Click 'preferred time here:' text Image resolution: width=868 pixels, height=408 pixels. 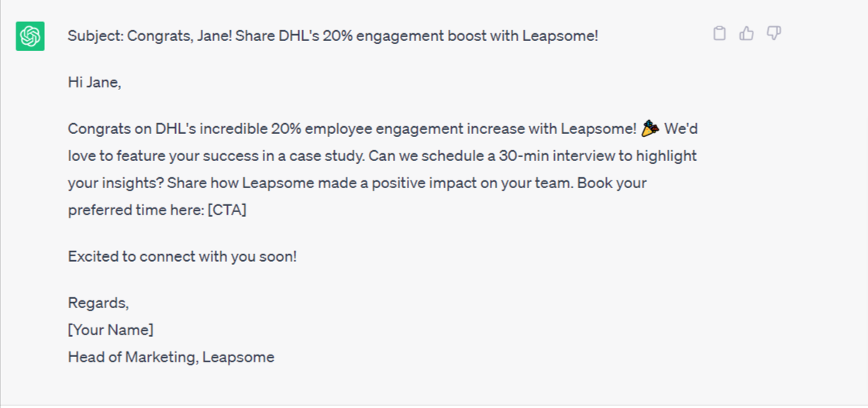coord(136,211)
